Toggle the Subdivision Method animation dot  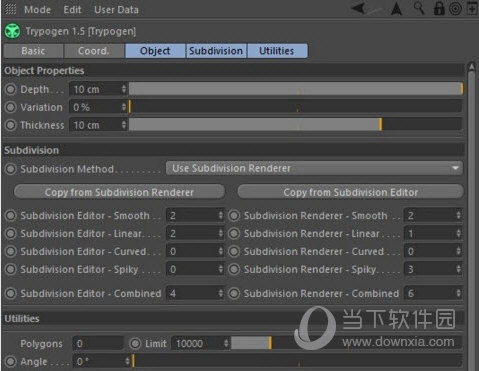tap(11, 169)
